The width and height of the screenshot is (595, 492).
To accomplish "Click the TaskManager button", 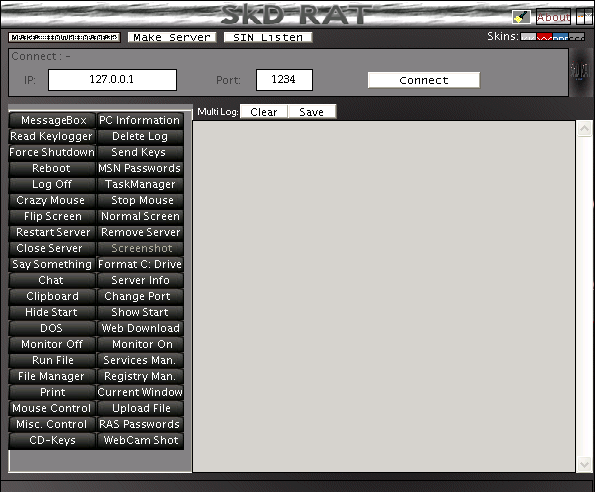I will [x=140, y=184].
